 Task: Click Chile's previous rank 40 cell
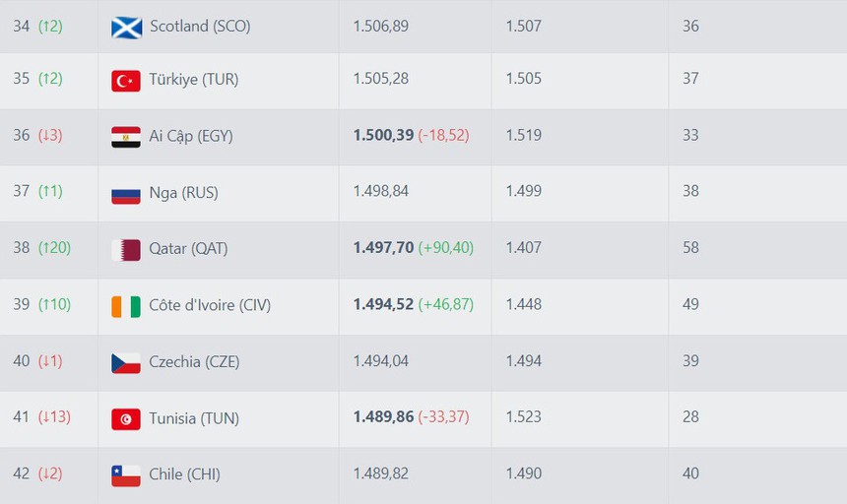click(690, 473)
